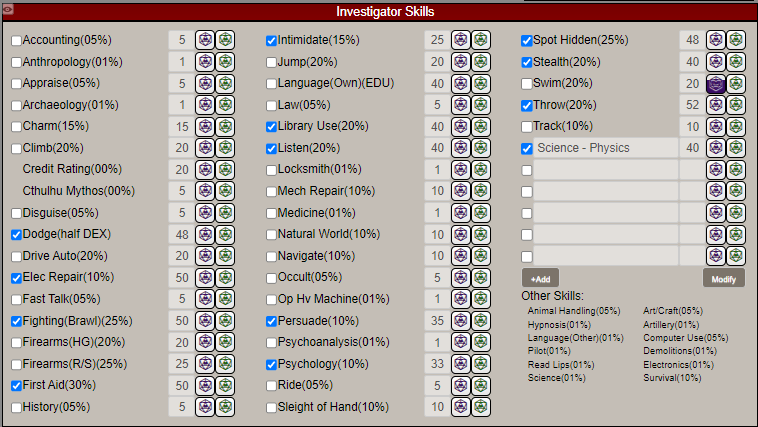Click the Science - Physics name field

click(x=604, y=148)
